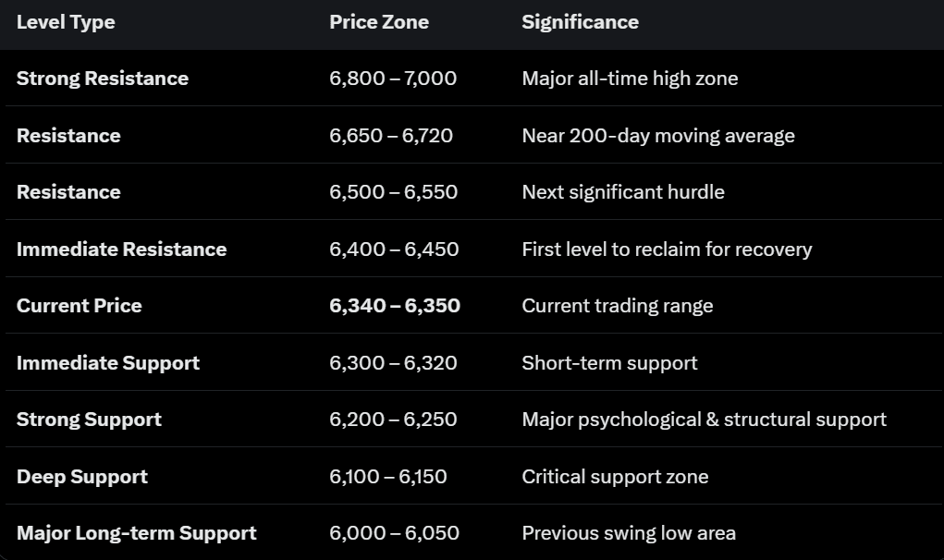The height and width of the screenshot is (560, 944).
Task: Click the Current Price row label
Action: (80, 306)
